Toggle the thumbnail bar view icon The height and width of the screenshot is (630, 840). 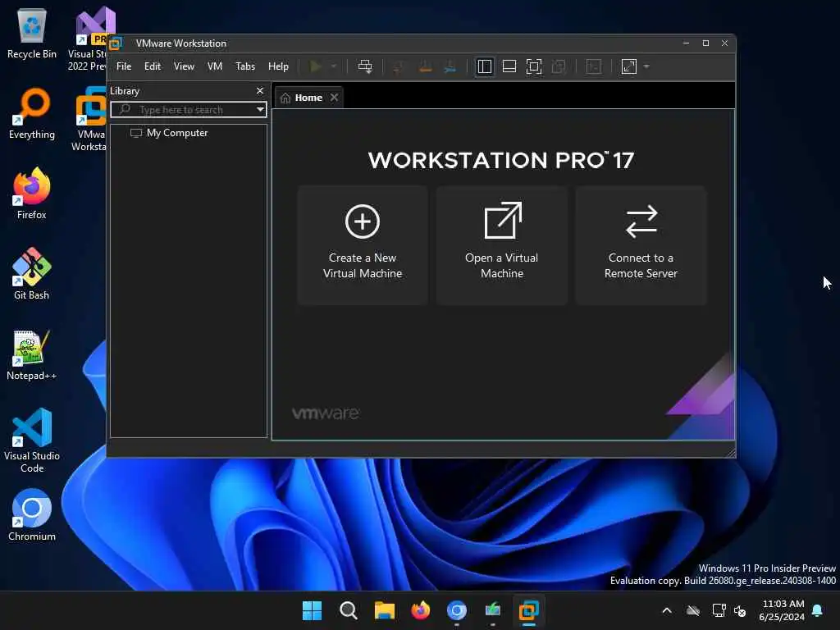(509, 66)
